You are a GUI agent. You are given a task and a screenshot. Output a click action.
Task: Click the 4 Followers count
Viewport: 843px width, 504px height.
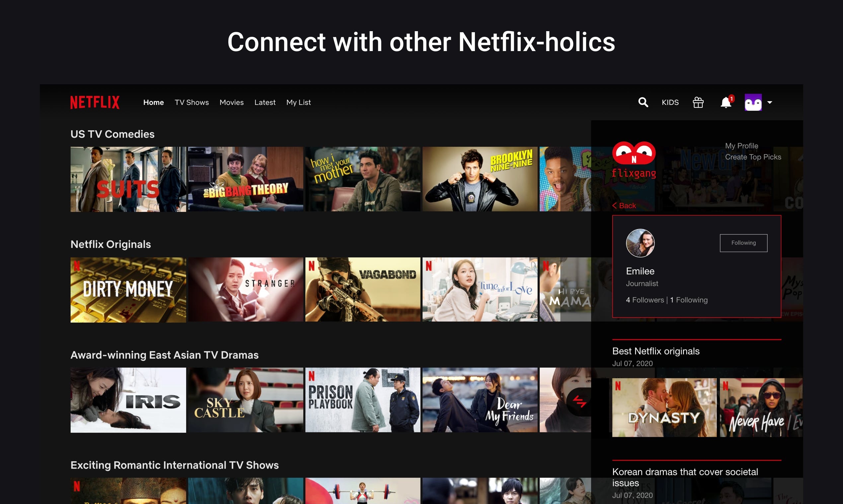[x=645, y=300]
